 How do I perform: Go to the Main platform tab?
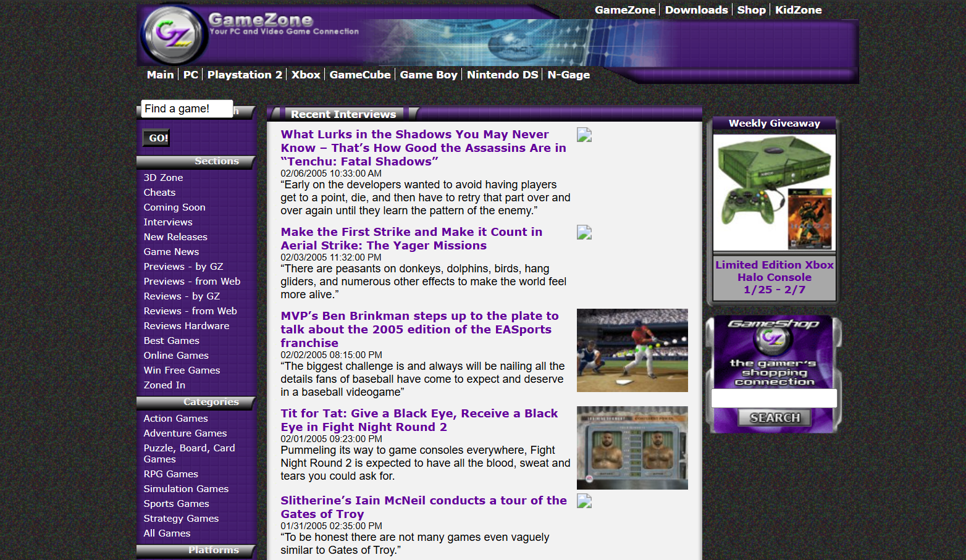coord(160,75)
